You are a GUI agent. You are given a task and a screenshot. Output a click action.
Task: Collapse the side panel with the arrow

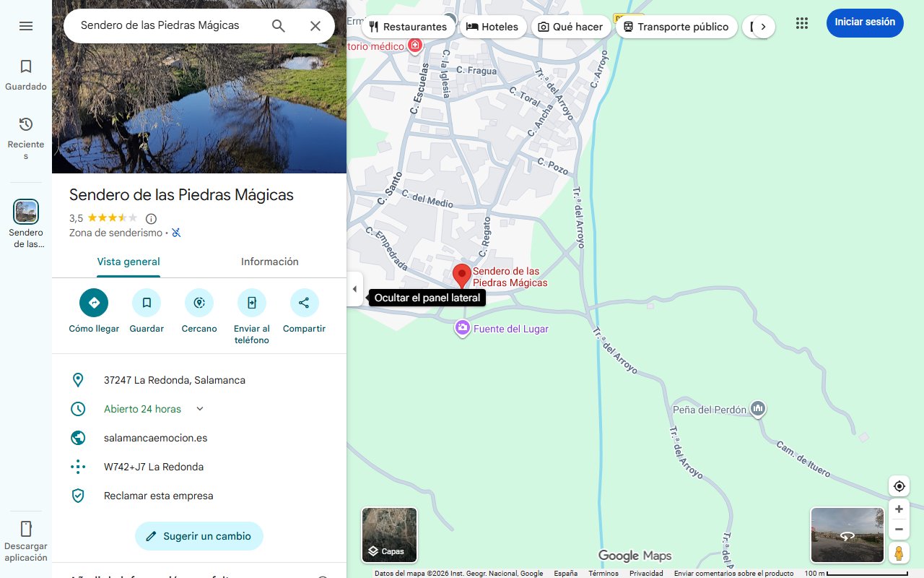(x=354, y=288)
